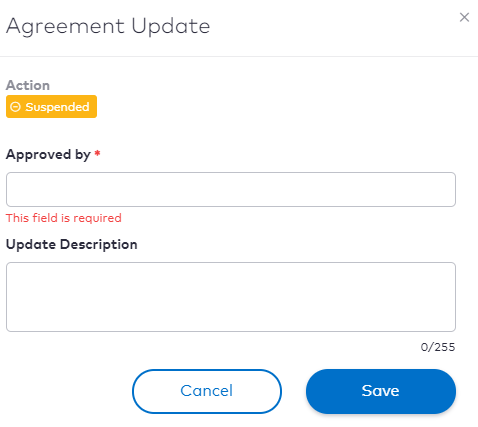Viewport: 478px width, 427px height.
Task: Click inside the Update Description textarea
Action: click(x=231, y=297)
